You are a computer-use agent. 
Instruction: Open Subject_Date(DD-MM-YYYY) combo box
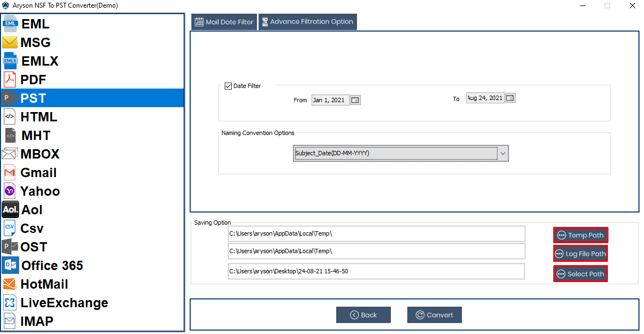tap(400, 153)
